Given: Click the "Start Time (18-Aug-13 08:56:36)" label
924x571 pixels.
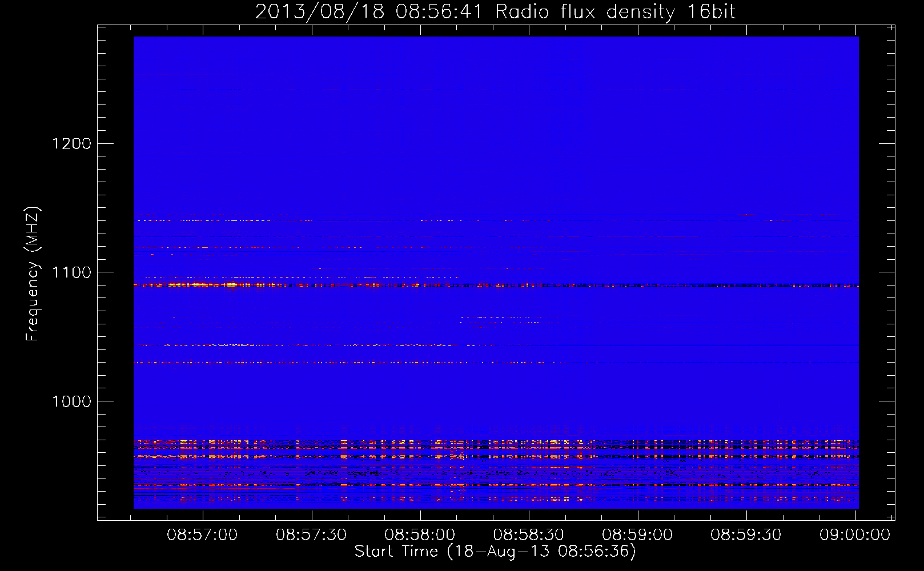Looking at the screenshot, I should pos(495,552).
